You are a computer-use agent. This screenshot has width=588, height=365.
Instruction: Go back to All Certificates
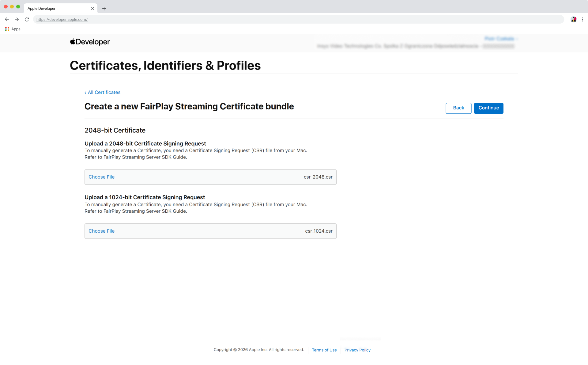(x=103, y=92)
